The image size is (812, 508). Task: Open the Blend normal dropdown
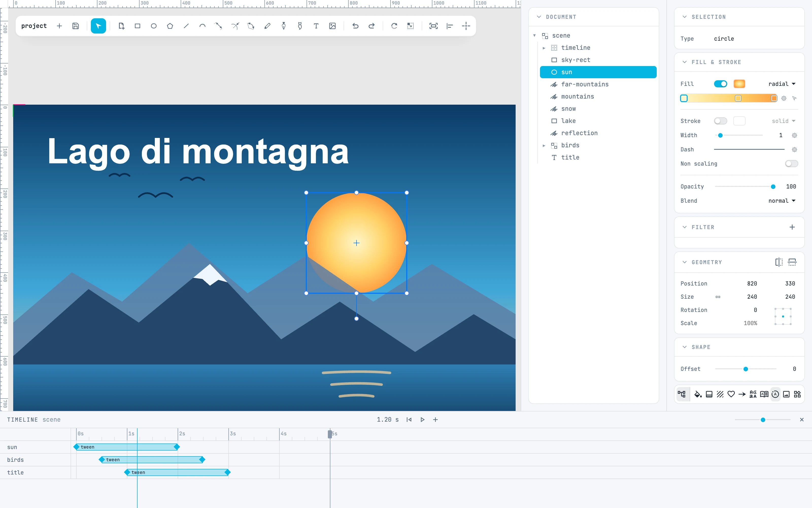click(x=782, y=201)
